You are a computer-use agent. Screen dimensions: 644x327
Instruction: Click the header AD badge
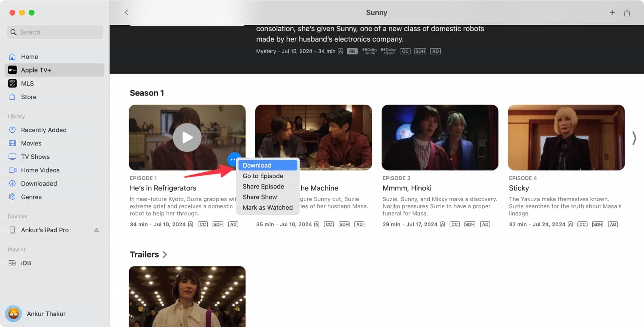pos(435,51)
